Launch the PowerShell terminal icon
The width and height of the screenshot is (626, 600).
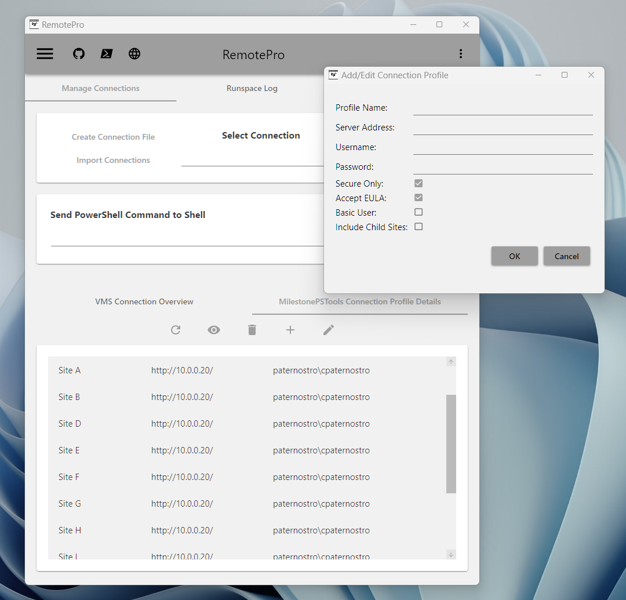click(106, 53)
